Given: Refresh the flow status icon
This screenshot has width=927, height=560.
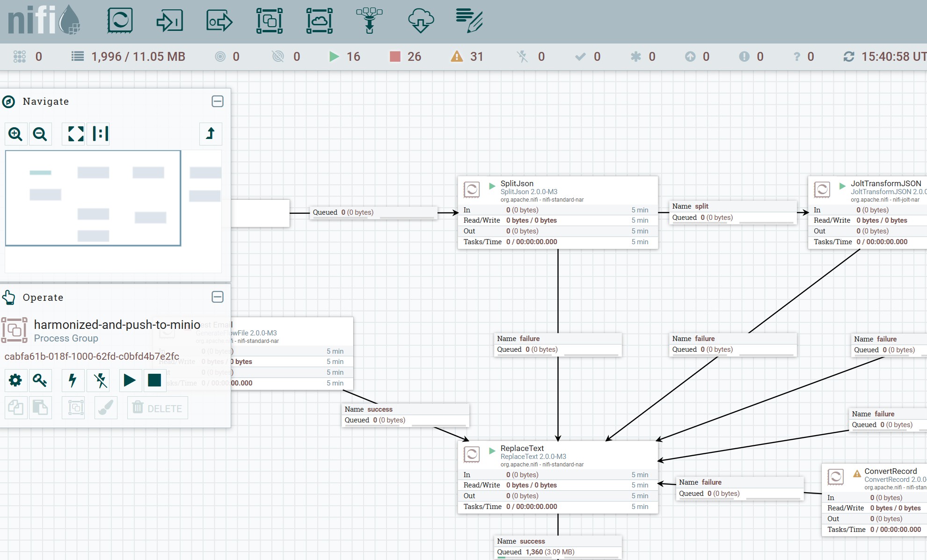Looking at the screenshot, I should coord(848,57).
